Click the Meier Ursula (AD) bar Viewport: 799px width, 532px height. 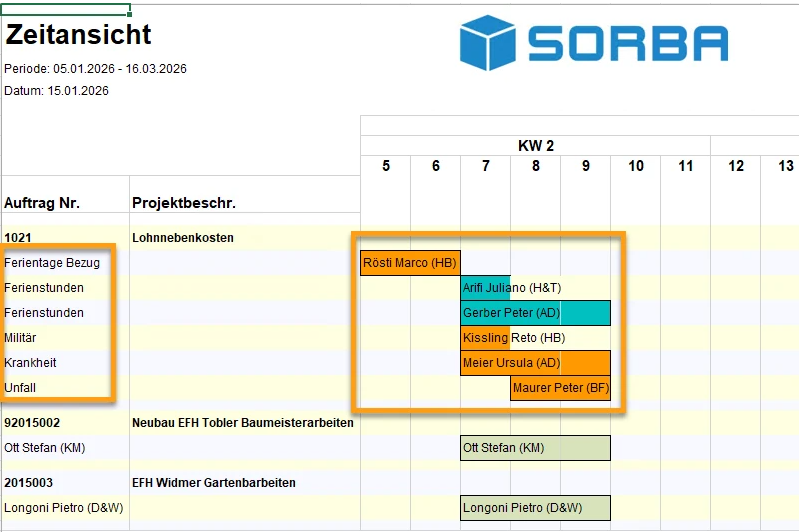tap(535, 363)
